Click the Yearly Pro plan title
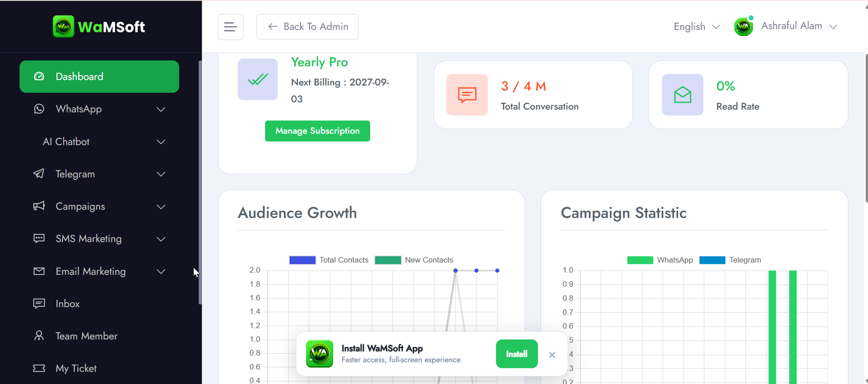The width and height of the screenshot is (868, 384). point(320,62)
